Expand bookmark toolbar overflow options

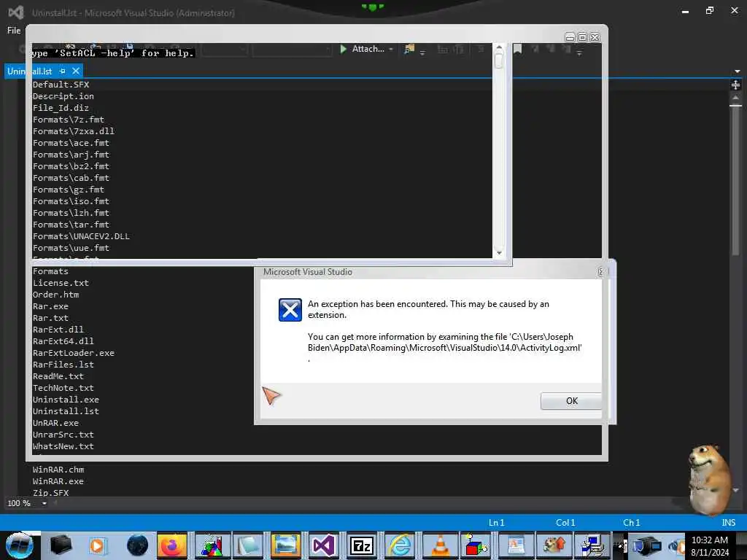[579, 52]
